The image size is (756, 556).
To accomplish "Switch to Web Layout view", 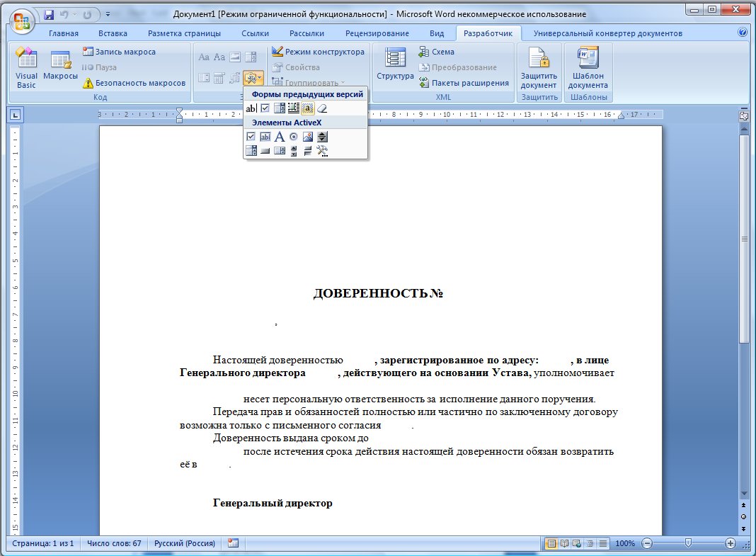I will [577, 543].
